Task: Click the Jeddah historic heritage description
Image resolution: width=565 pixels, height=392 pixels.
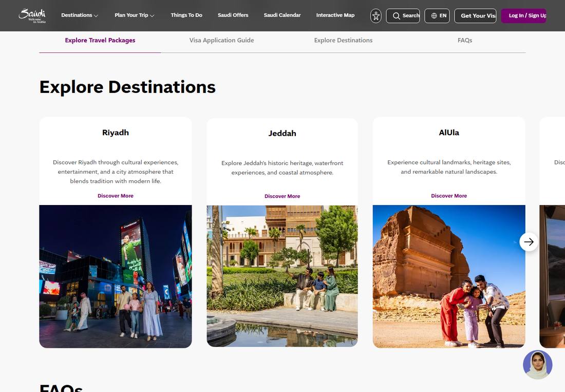Action: (282, 168)
